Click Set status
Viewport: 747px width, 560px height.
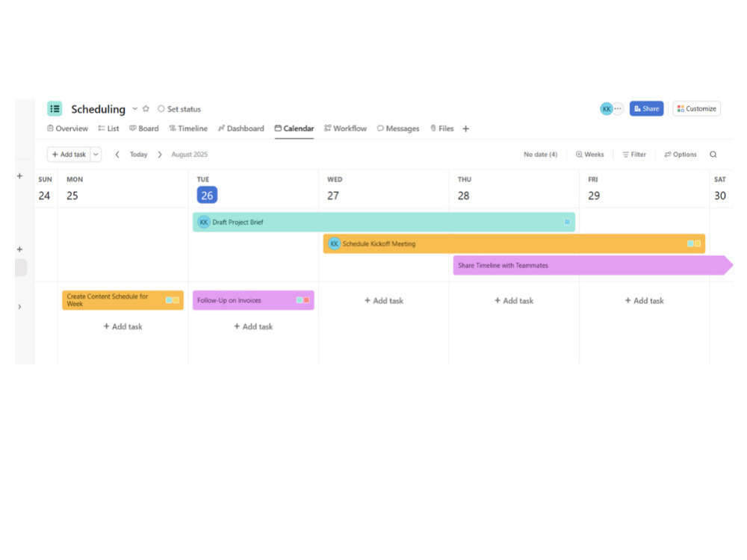[179, 109]
